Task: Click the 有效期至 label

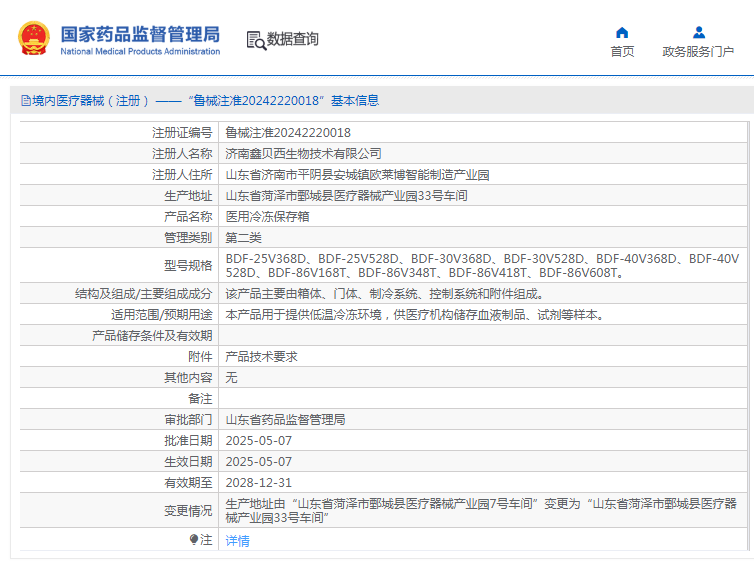Action: 188,483
